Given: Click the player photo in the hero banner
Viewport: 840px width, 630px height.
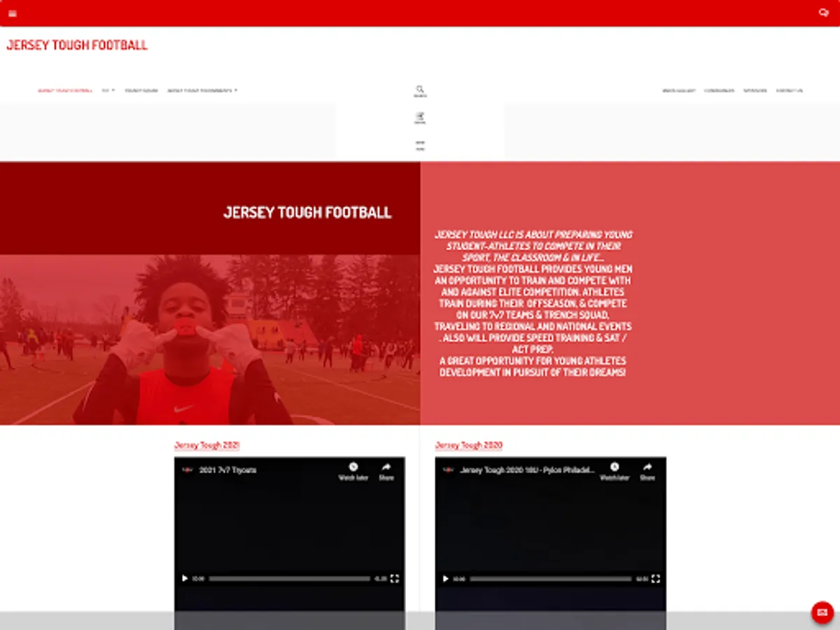Looking at the screenshot, I should (210, 339).
